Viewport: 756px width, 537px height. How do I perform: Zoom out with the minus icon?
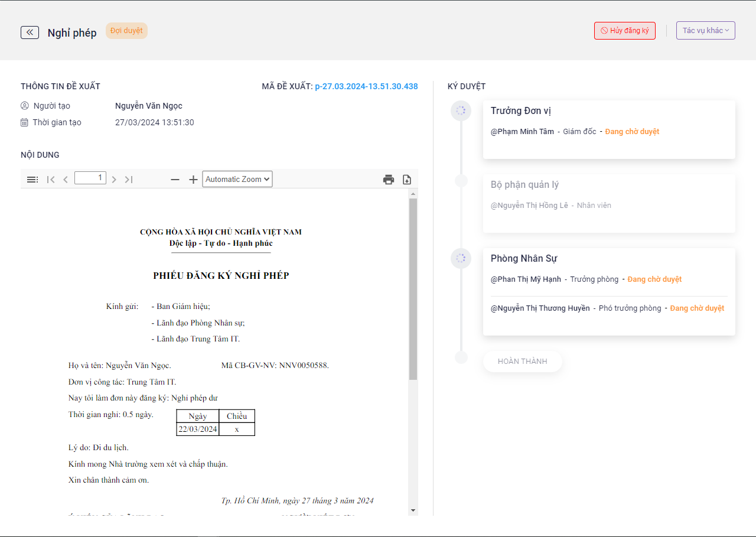[175, 180]
